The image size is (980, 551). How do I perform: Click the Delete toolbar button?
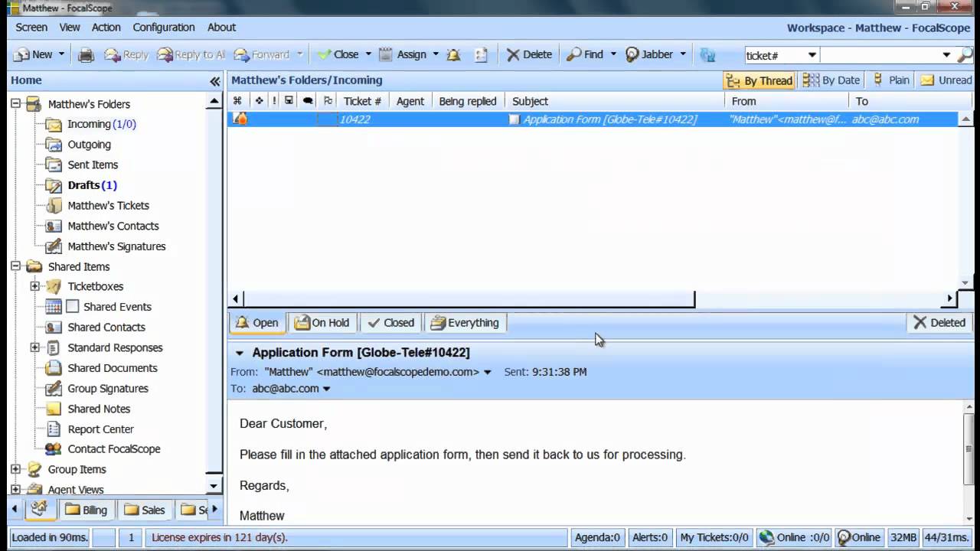coord(529,54)
